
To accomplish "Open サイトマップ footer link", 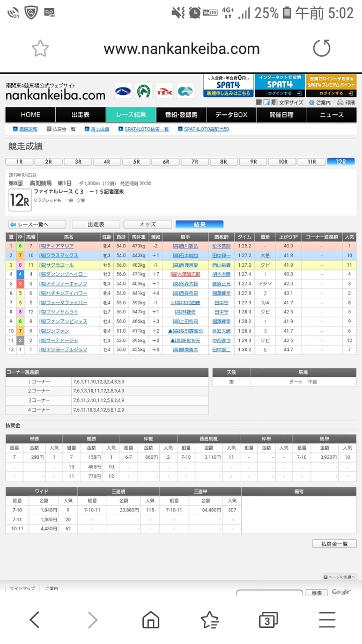I will point(23,589).
